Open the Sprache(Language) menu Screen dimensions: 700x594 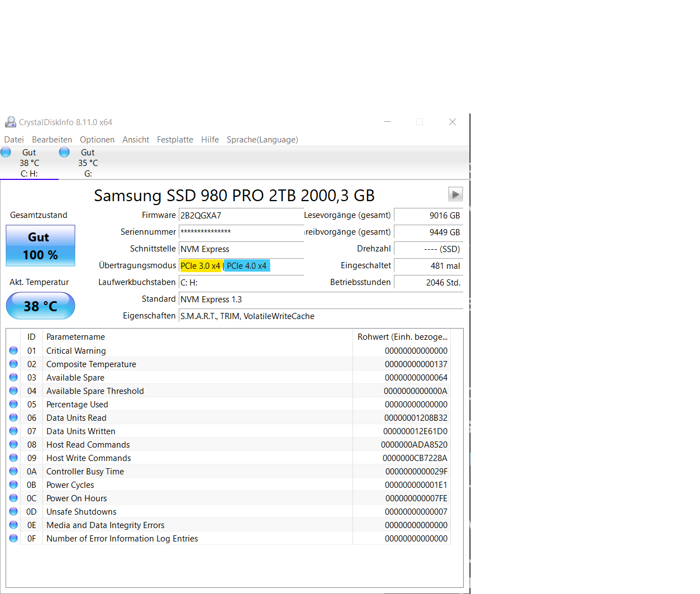[x=262, y=140]
